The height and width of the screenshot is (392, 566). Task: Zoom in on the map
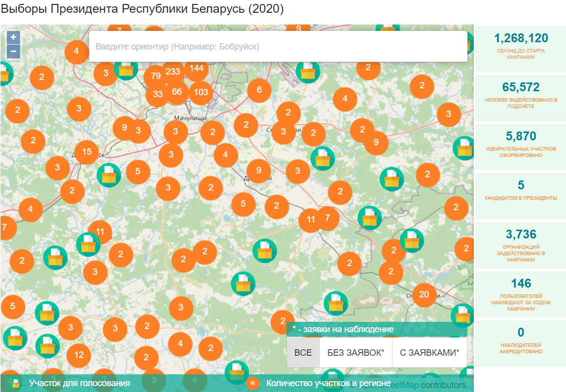tap(14, 37)
